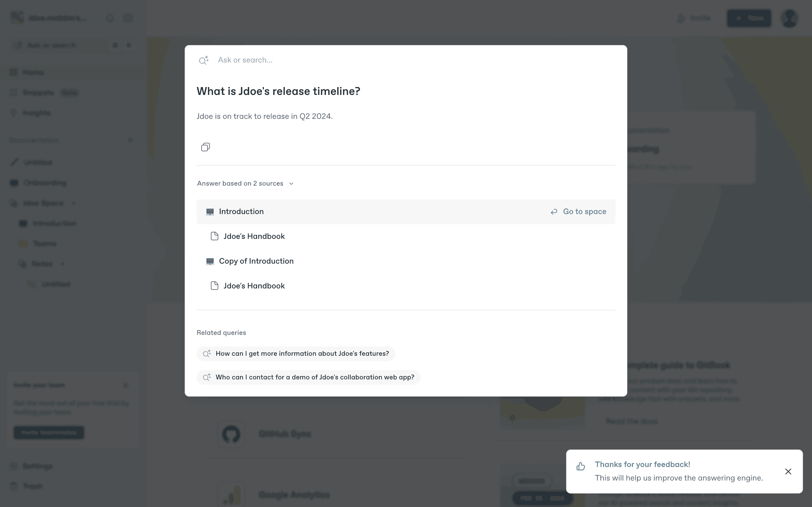Click the search icon of the demo related query
The width and height of the screenshot is (812, 507).
click(207, 377)
